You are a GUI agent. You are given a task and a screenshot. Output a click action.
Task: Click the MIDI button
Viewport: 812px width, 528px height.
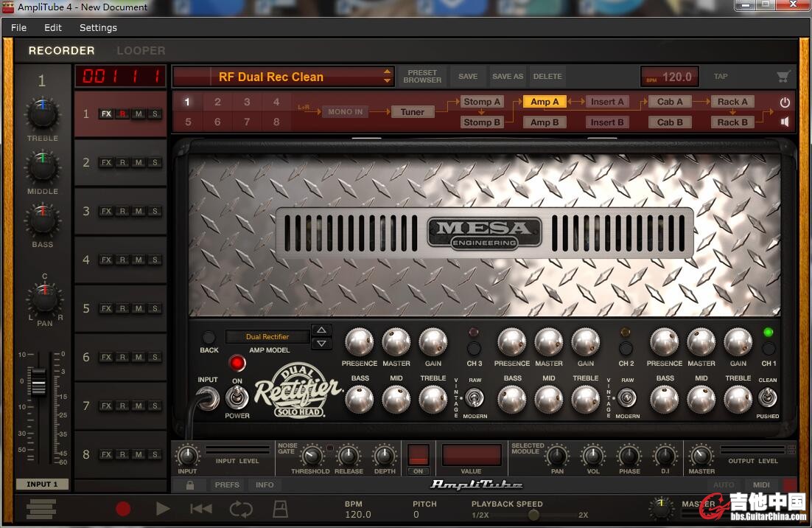[x=760, y=485]
